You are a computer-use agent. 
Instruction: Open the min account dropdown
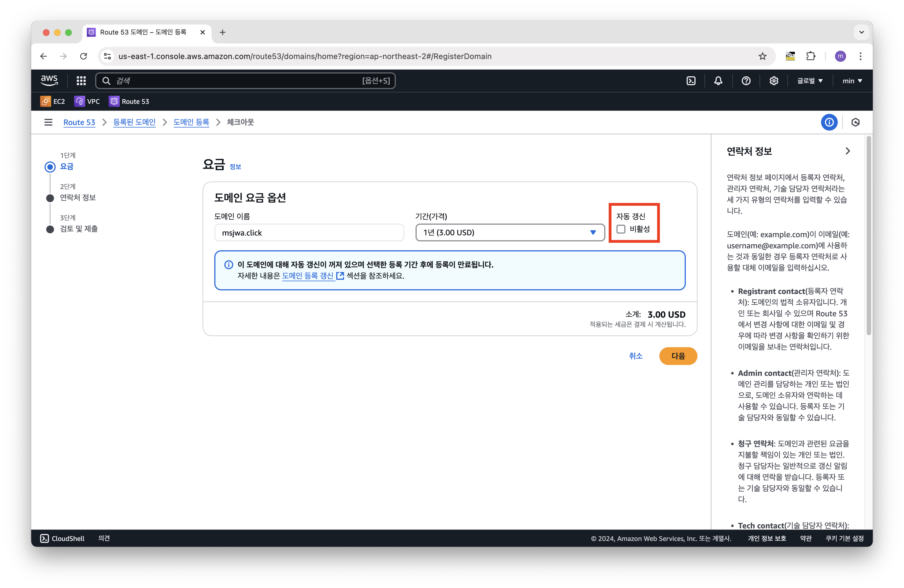click(x=852, y=80)
